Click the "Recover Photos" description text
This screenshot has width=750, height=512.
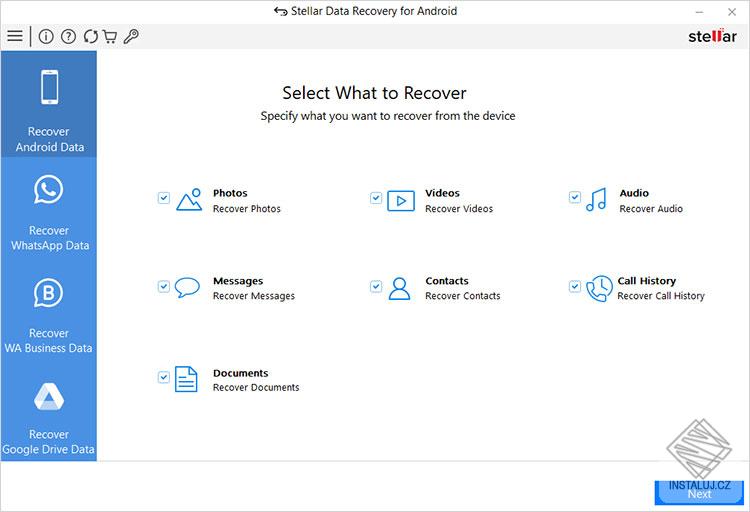point(247,209)
